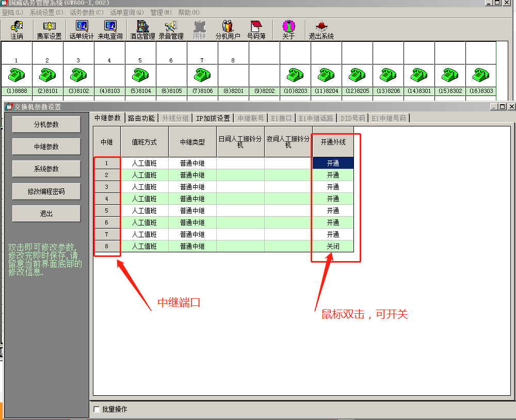Screen dimensions: 516x420
Task: Select phone icon for extension (14)8301
Action: 419,75
